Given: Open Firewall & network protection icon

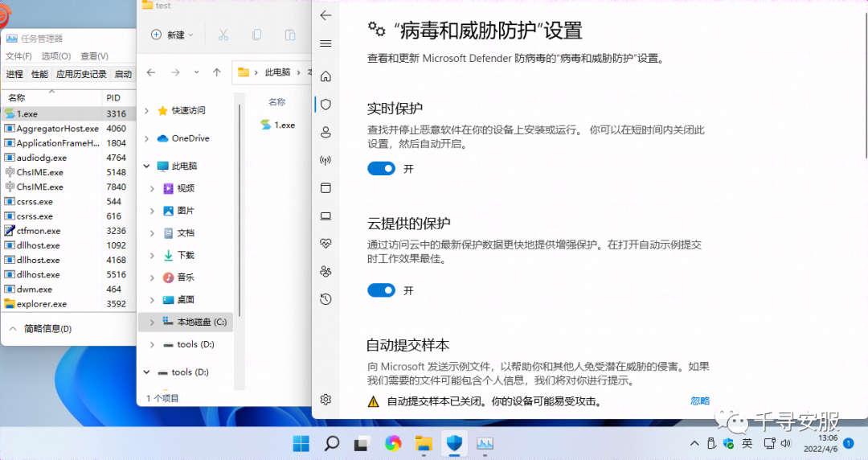Looking at the screenshot, I should 326,160.
